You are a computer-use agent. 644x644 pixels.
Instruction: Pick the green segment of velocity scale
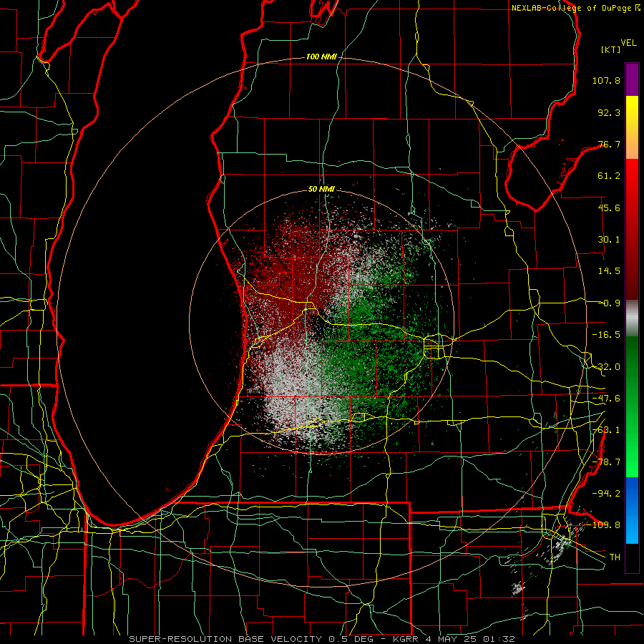point(632,406)
